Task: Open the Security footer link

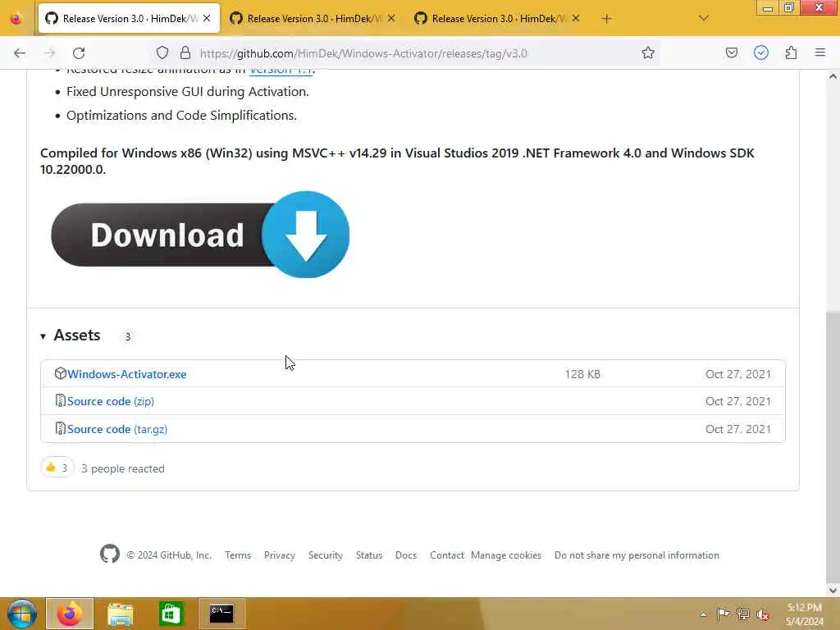Action: pyautogui.click(x=325, y=555)
